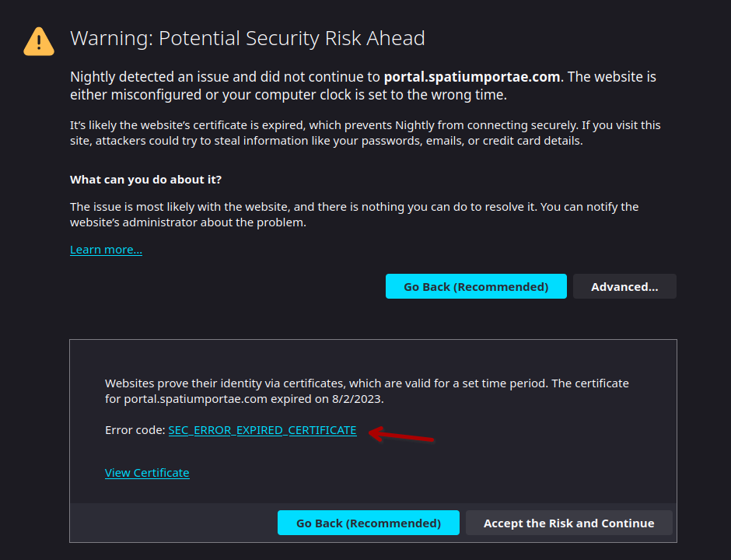The height and width of the screenshot is (560, 731).
Task: Click the SEC_ERROR_EXPIRED_CERTIFICATE error code link
Action: (263, 429)
